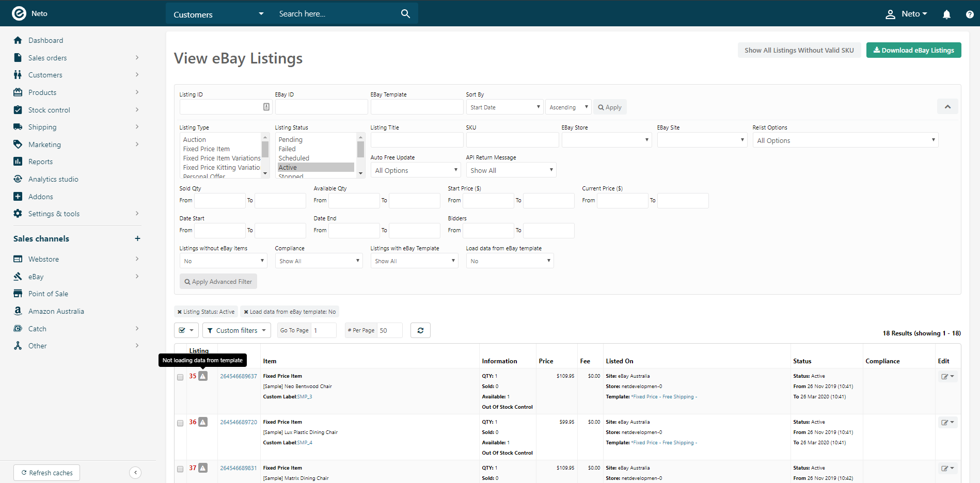Tick checkbox for listing 35

tap(180, 377)
